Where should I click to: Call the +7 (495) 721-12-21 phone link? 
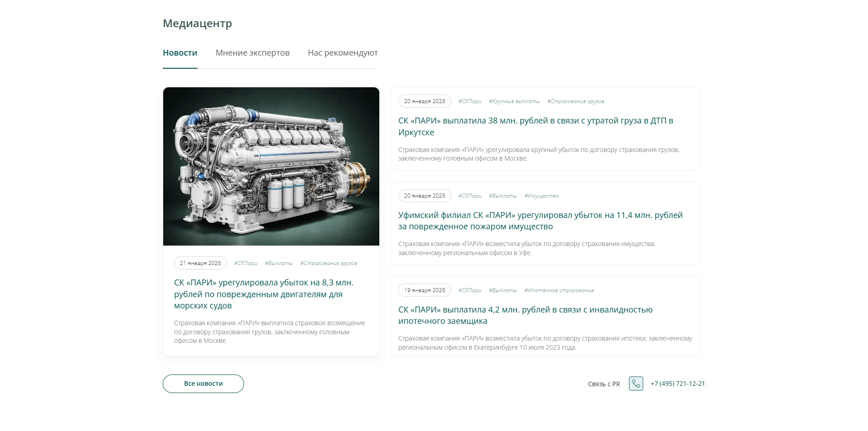[x=678, y=384]
